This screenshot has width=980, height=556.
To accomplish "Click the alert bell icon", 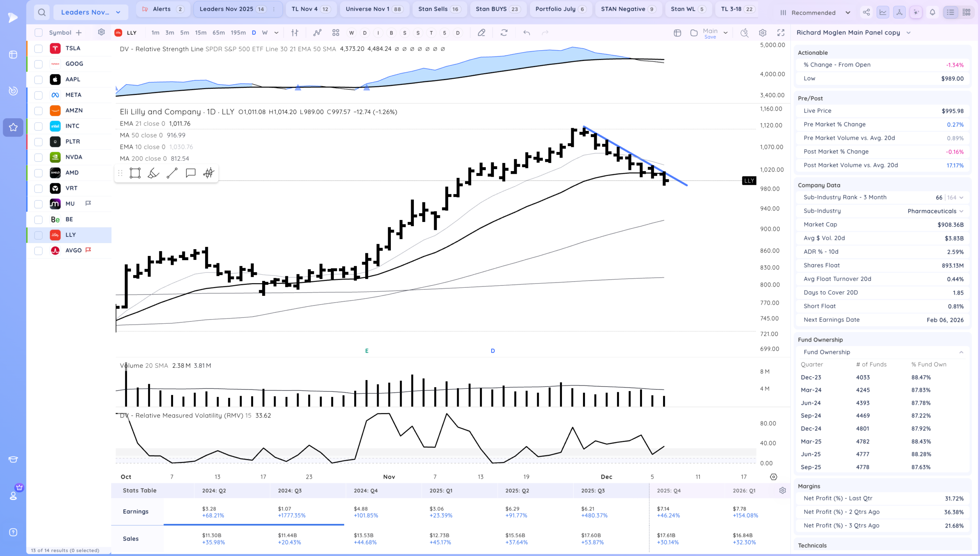I will tap(932, 12).
